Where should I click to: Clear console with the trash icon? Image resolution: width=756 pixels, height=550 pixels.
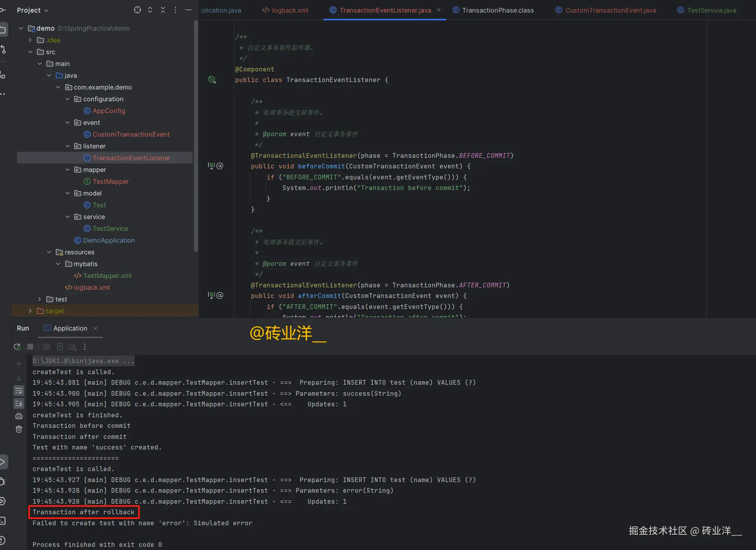[19, 429]
